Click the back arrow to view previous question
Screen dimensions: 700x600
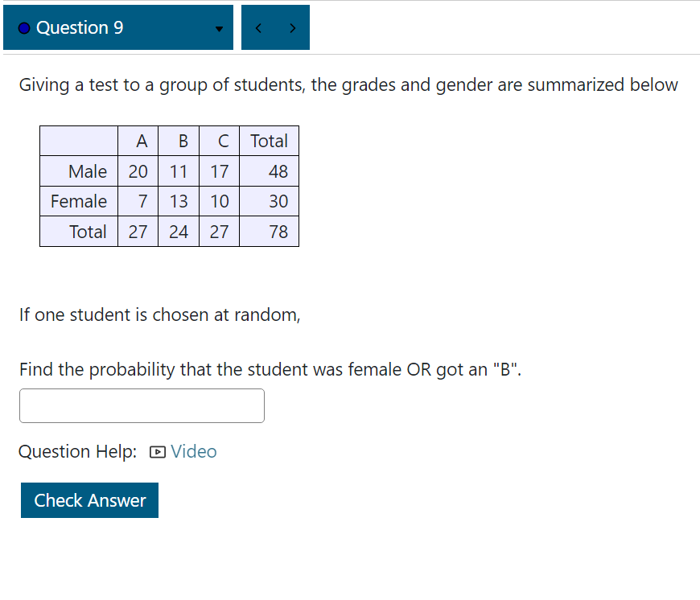pyautogui.click(x=258, y=27)
